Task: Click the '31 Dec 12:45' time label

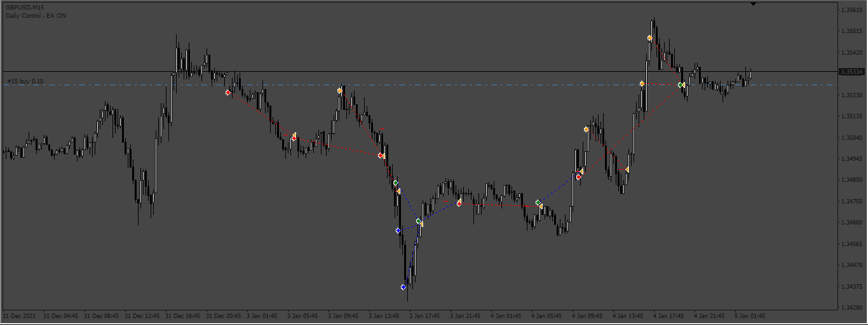Action: click(x=142, y=315)
